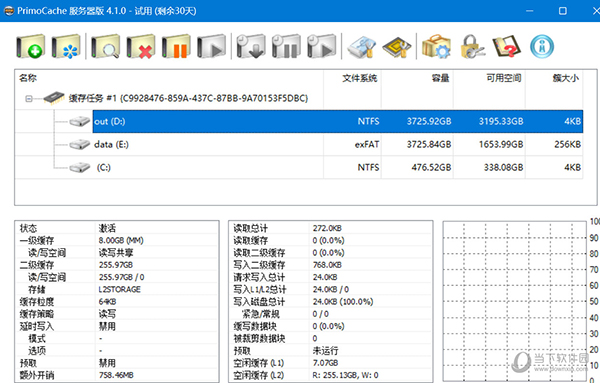This screenshot has width=600, height=383.
Task: Click the L2STORAGE storage value
Action: 119,290
